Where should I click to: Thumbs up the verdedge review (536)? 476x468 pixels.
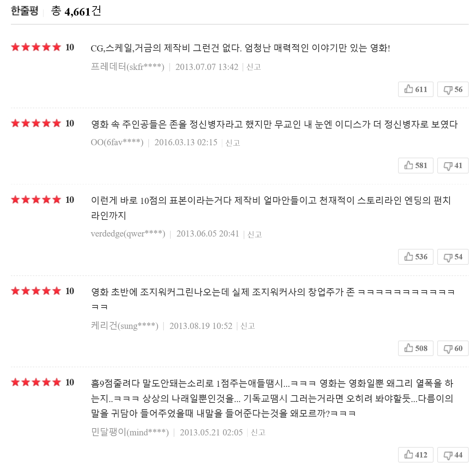click(x=415, y=257)
